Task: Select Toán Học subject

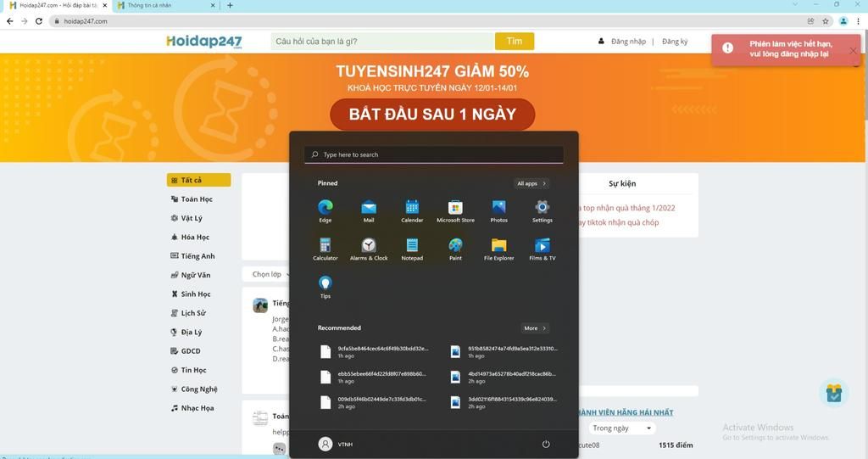Action: click(x=192, y=199)
